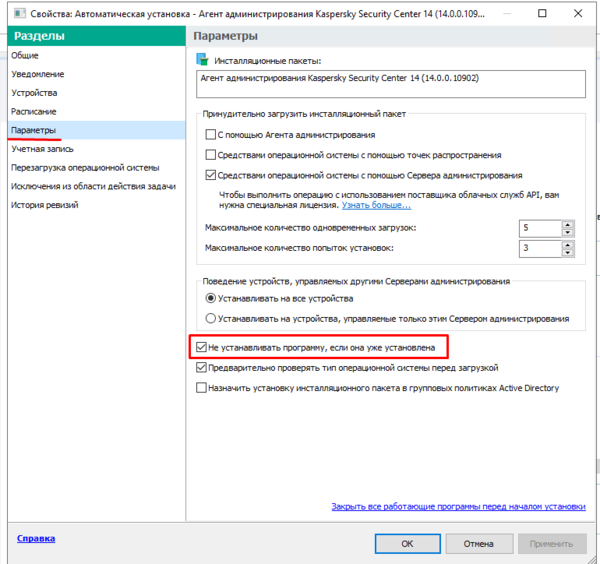Increase maximum installation attempts value
The height and width of the screenshot is (564, 600).
(x=568, y=245)
